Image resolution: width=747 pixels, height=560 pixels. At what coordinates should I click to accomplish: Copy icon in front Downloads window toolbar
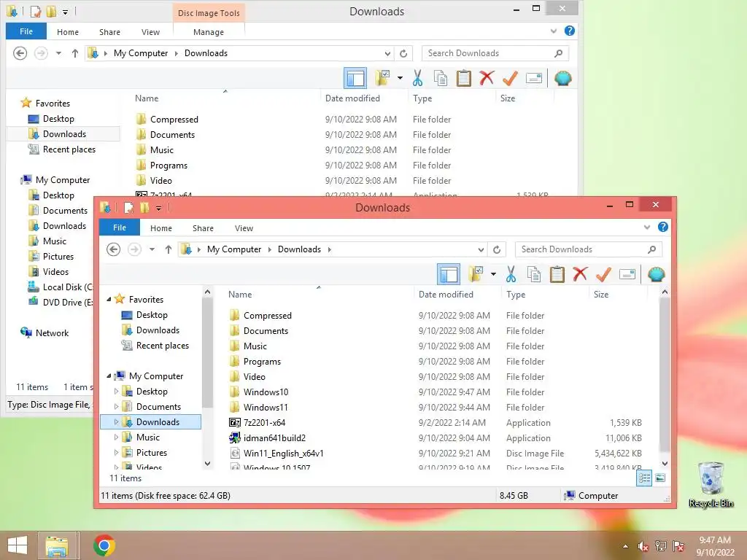click(x=533, y=274)
